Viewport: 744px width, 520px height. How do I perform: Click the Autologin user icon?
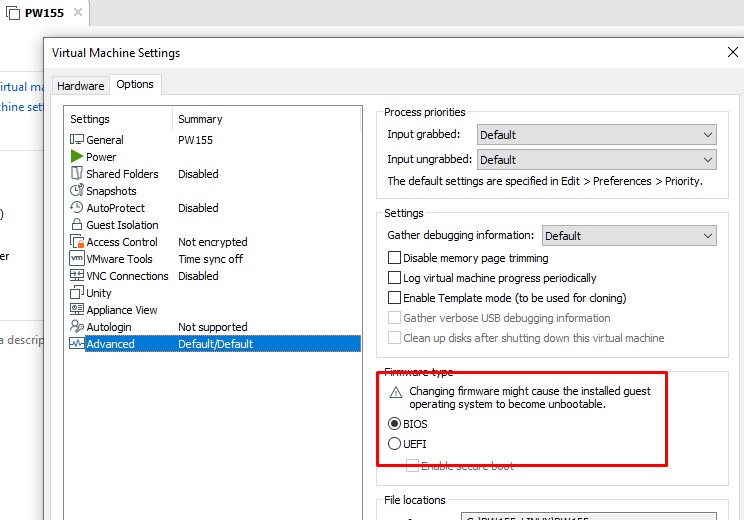76,326
